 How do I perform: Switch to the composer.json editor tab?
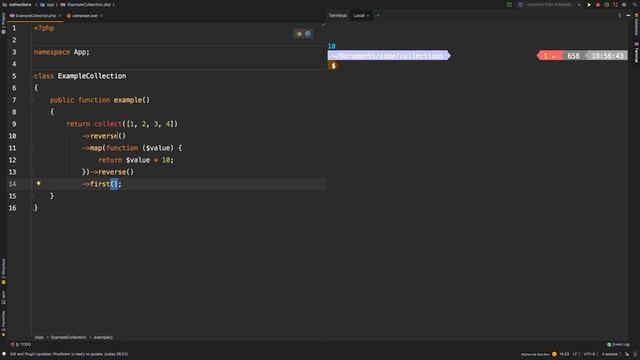click(84, 16)
